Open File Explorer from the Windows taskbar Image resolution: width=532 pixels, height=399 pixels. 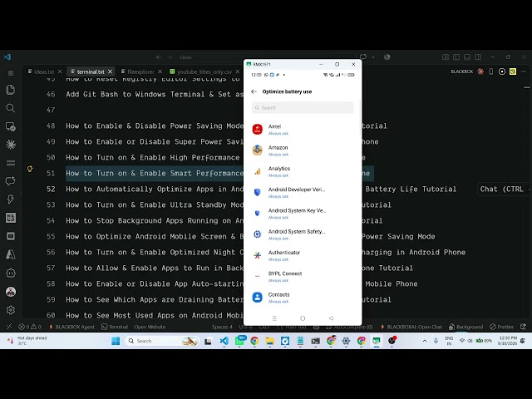point(269,341)
